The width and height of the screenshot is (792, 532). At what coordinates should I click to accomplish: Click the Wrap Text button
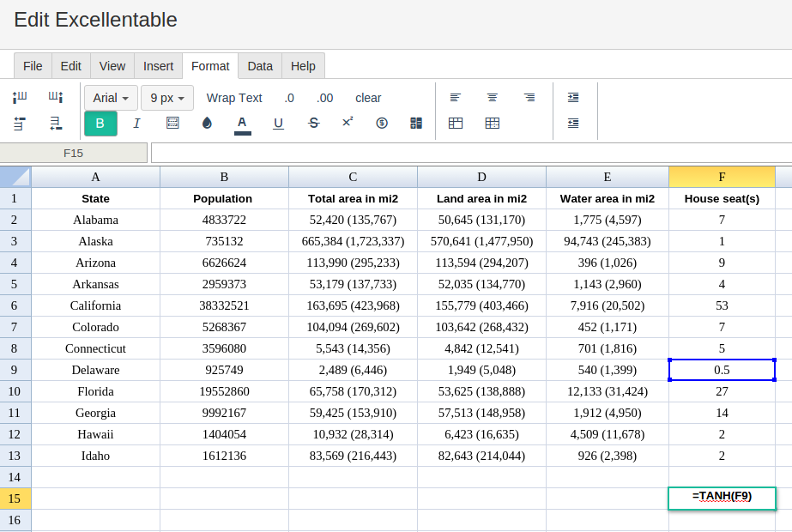(234, 98)
